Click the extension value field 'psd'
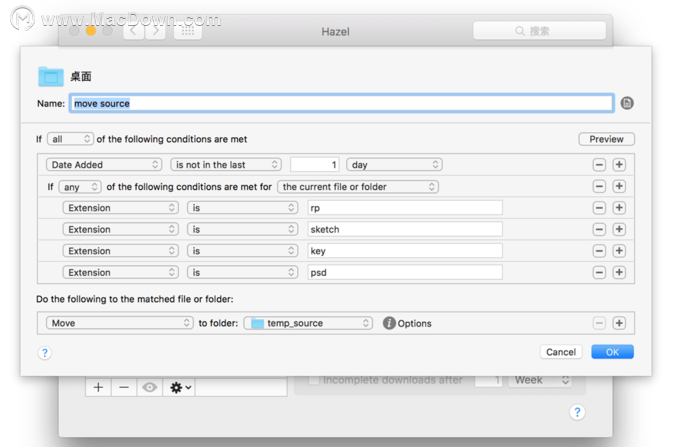 click(x=405, y=273)
